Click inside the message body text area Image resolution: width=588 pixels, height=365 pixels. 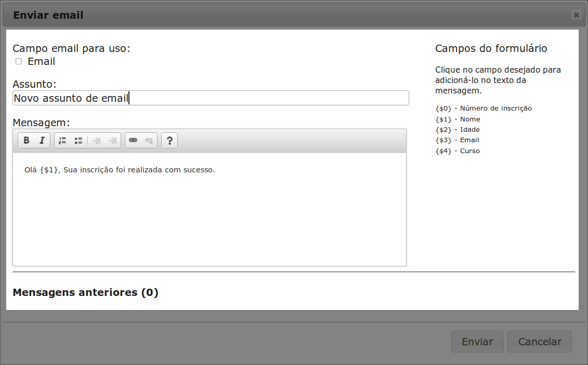pos(210,218)
